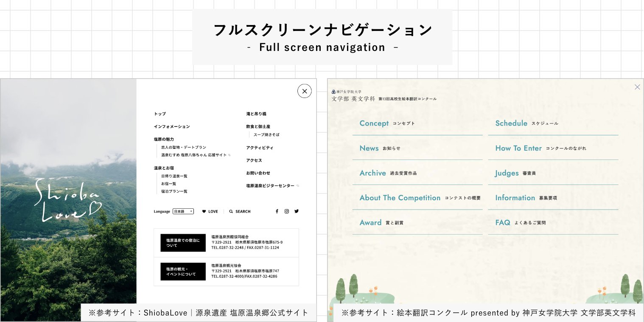
Task: Click the 神戸女学院大学 文学部 英文学科 logo
Action: click(353, 95)
